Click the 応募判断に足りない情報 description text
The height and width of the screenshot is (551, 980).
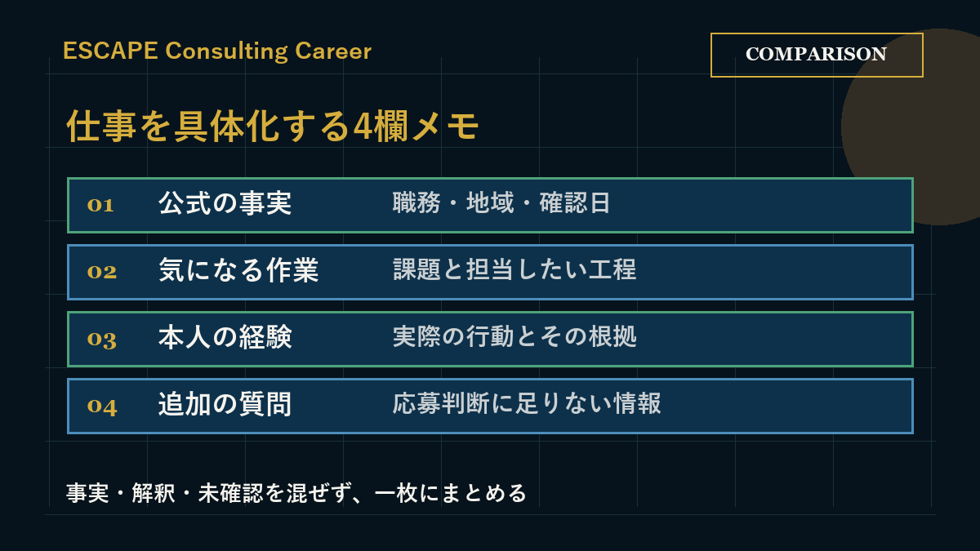pos(527,405)
